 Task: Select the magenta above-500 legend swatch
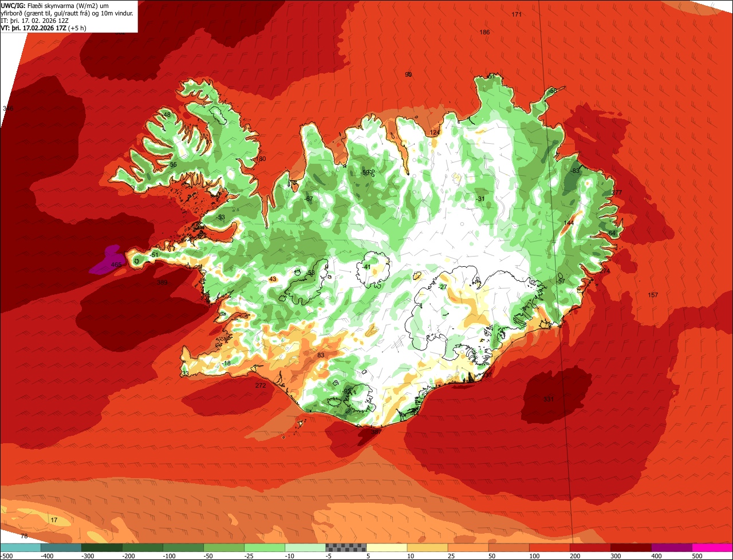tap(712, 547)
